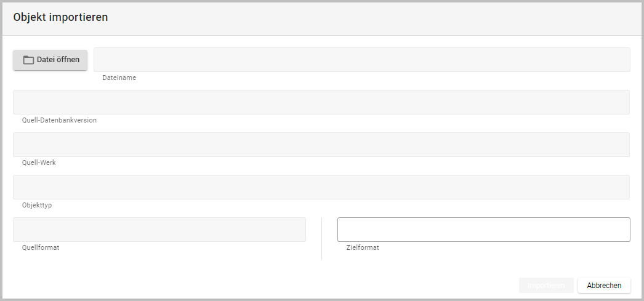
Task: Click into the Quell-Werk field
Action: (x=321, y=145)
